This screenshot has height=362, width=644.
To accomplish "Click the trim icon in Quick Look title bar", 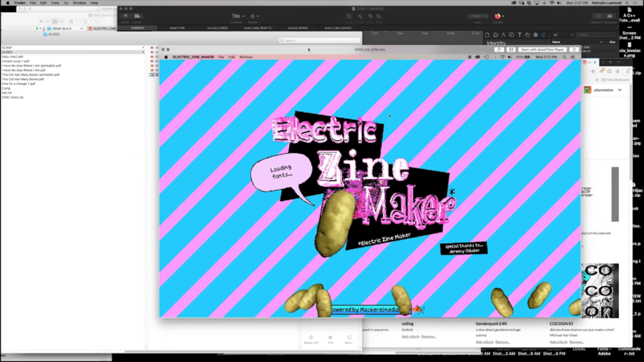I will click(x=511, y=49).
